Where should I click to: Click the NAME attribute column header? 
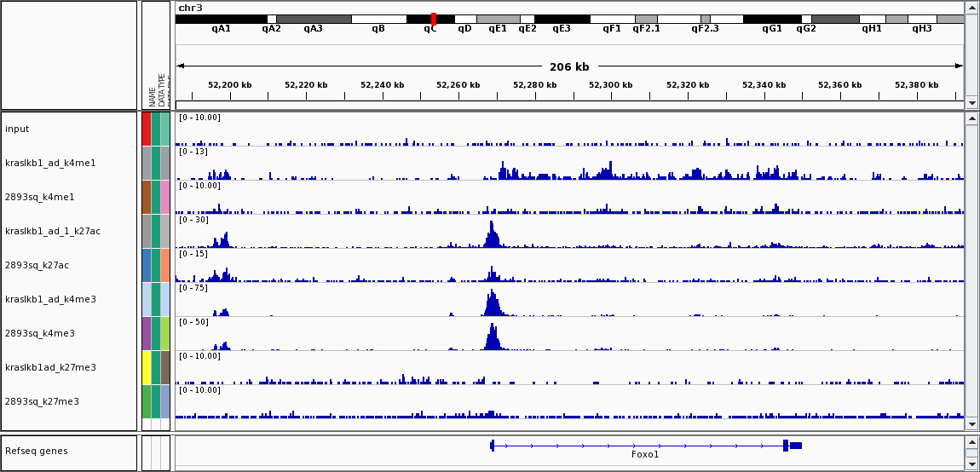152,95
